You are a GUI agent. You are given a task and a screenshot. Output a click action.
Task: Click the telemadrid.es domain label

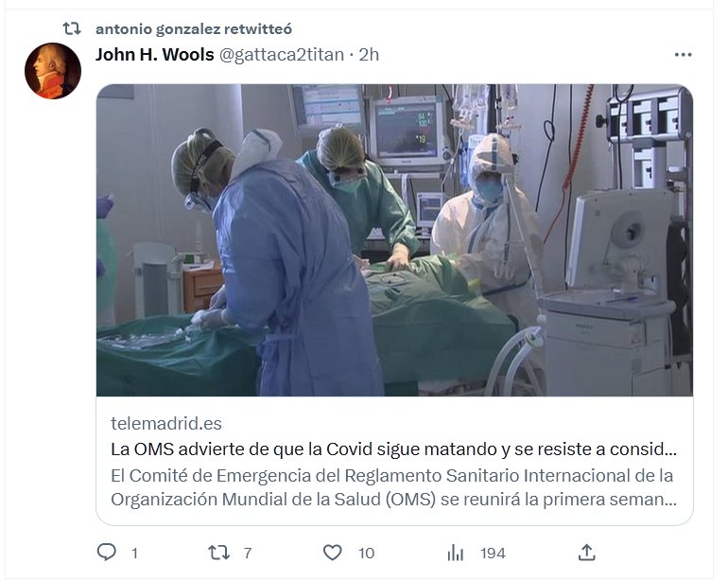point(166,423)
